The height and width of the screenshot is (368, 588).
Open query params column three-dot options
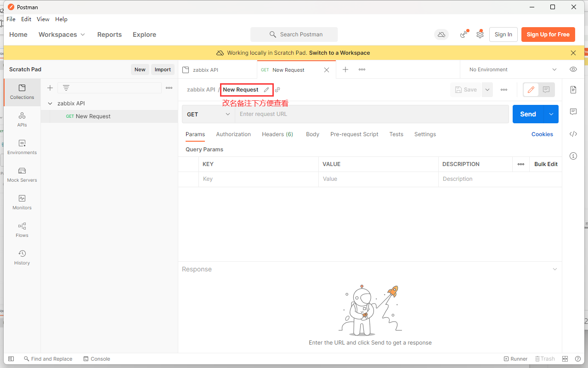[x=521, y=164]
